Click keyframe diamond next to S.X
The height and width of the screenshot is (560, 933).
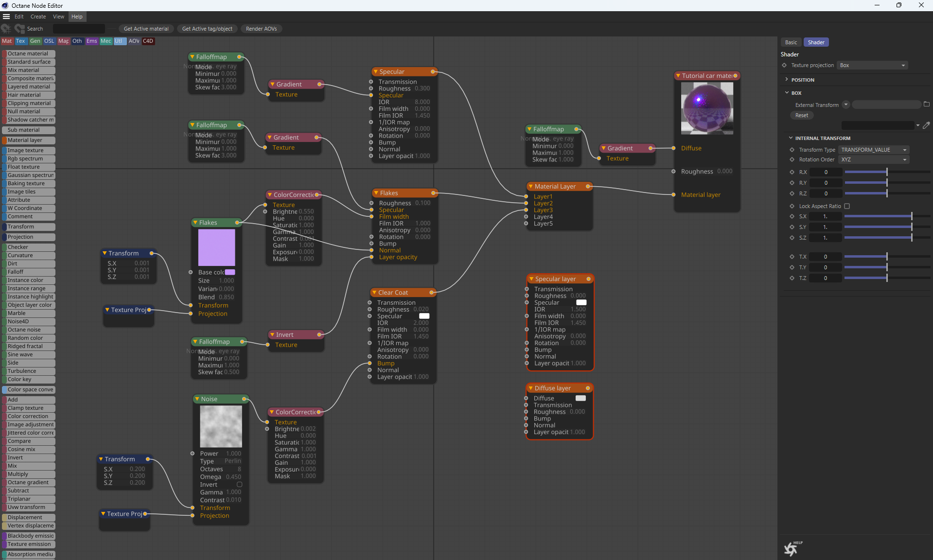pos(792,216)
